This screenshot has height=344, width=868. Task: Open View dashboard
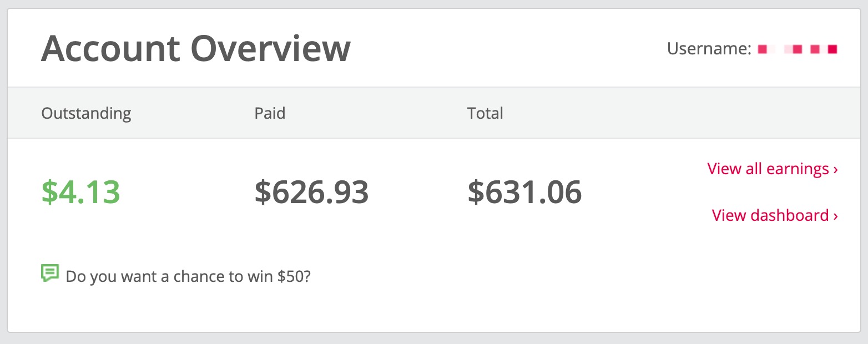[x=771, y=216]
